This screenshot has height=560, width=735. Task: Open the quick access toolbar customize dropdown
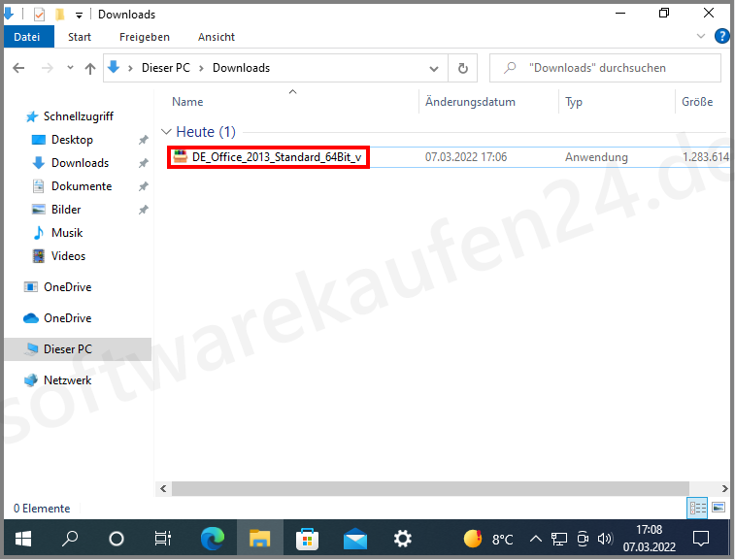(x=80, y=16)
